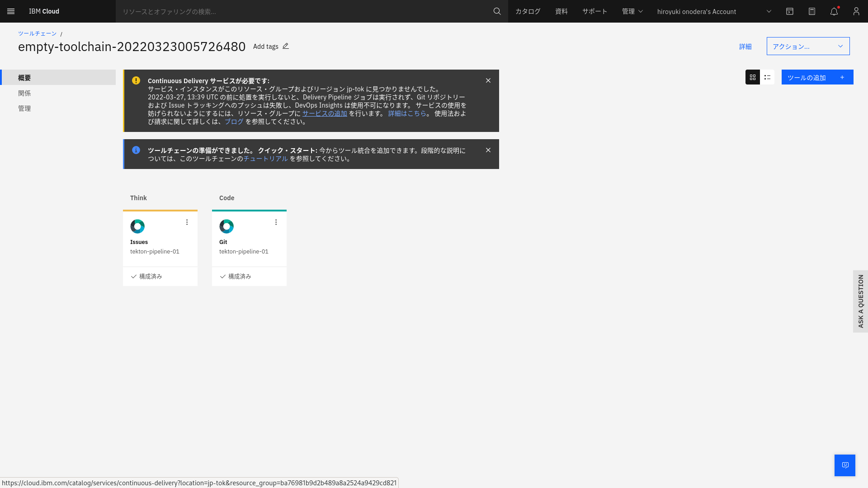The image size is (868, 488).
Task: Click the ツールの追加 button
Action: (817, 77)
